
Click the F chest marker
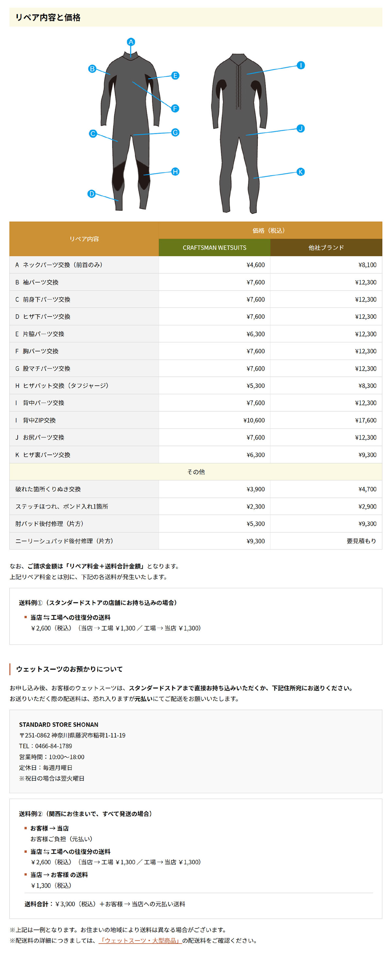point(175,108)
